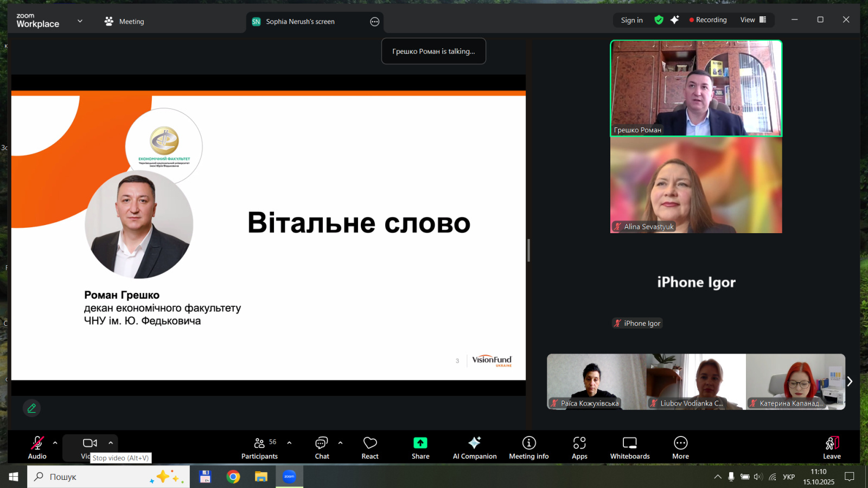
Task: Click the green Share screen icon
Action: click(420, 443)
